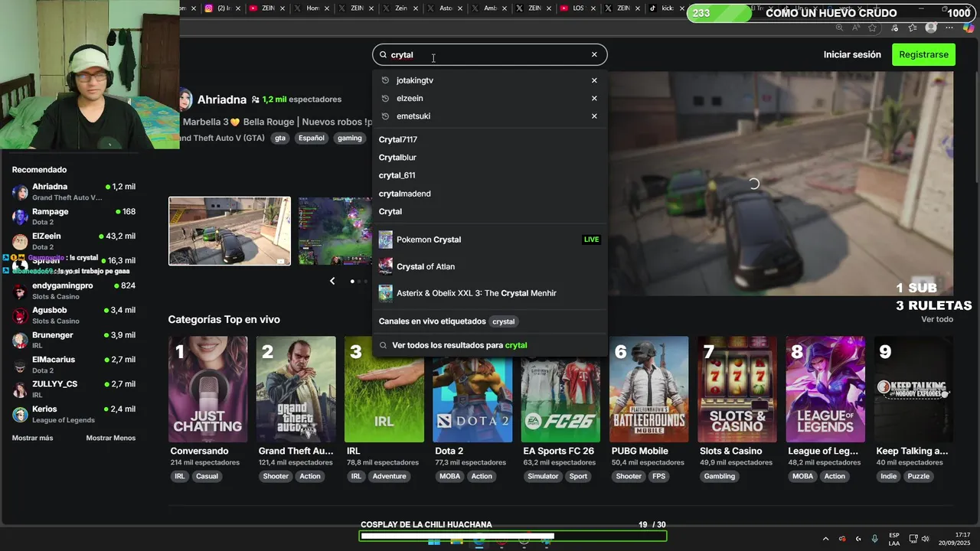Switch to the Instagram browser tab
The width and height of the screenshot is (980, 551).
(x=221, y=8)
